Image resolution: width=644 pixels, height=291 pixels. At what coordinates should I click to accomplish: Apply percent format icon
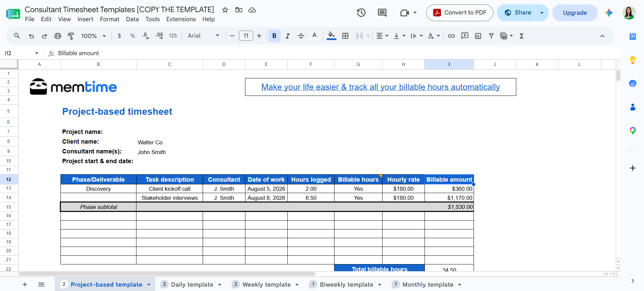(132, 36)
